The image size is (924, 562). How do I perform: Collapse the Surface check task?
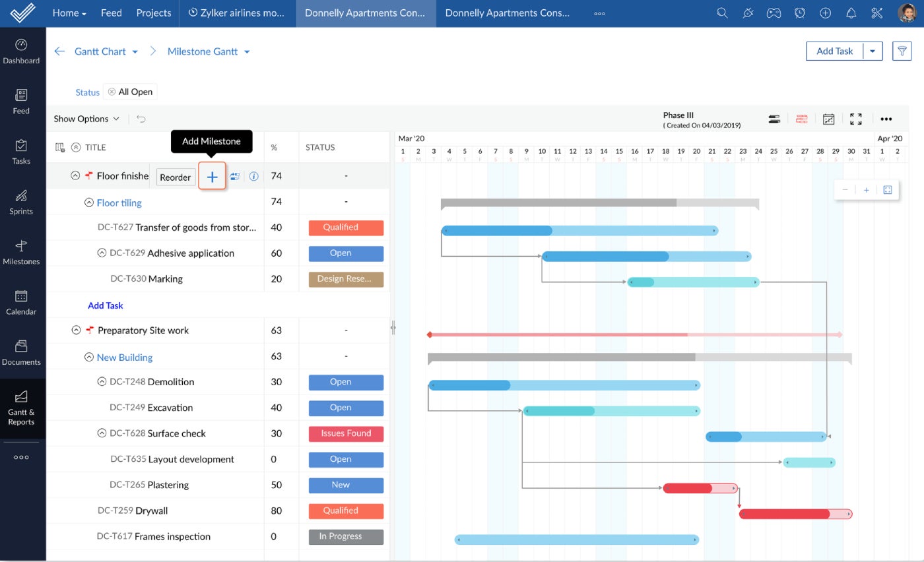click(x=102, y=433)
